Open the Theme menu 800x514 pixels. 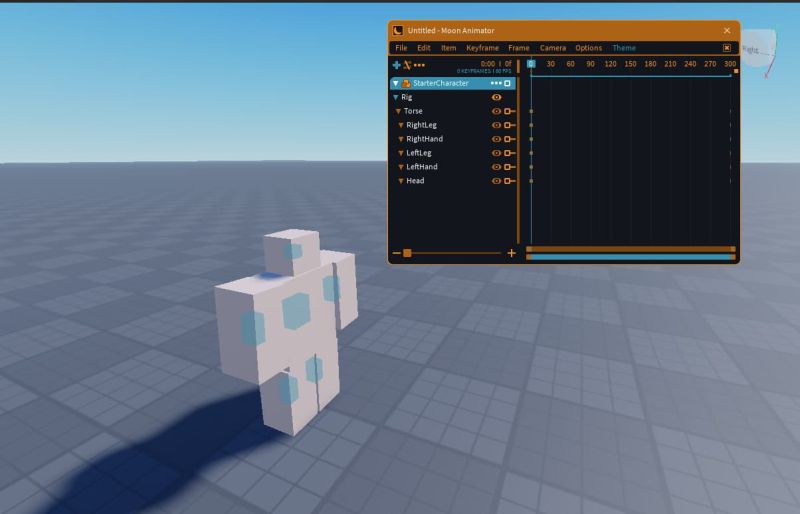(624, 48)
